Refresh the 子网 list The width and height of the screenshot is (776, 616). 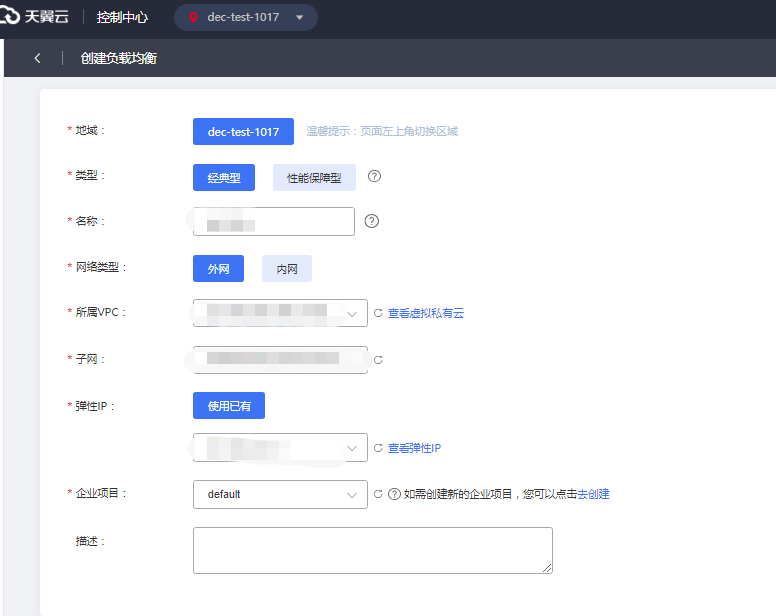tap(378, 360)
